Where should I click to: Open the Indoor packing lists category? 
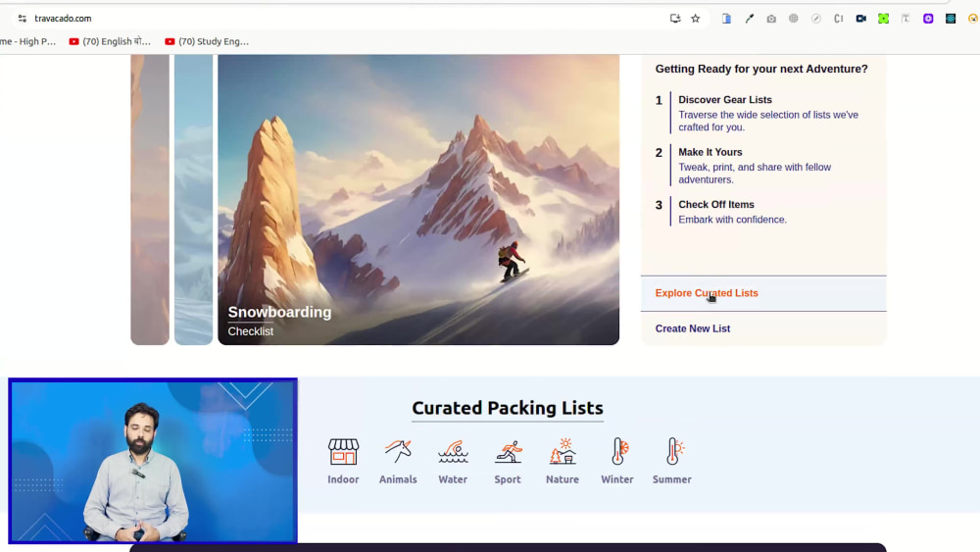[x=343, y=462]
